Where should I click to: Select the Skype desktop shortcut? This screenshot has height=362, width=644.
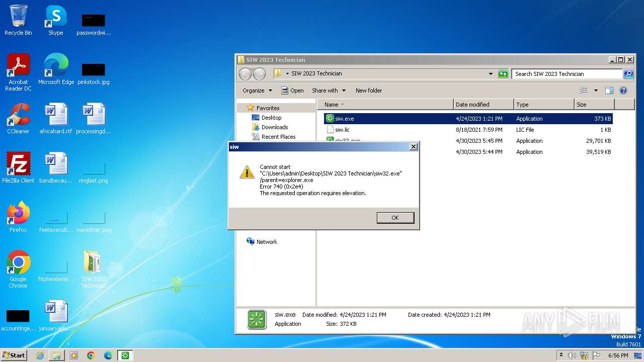56,20
